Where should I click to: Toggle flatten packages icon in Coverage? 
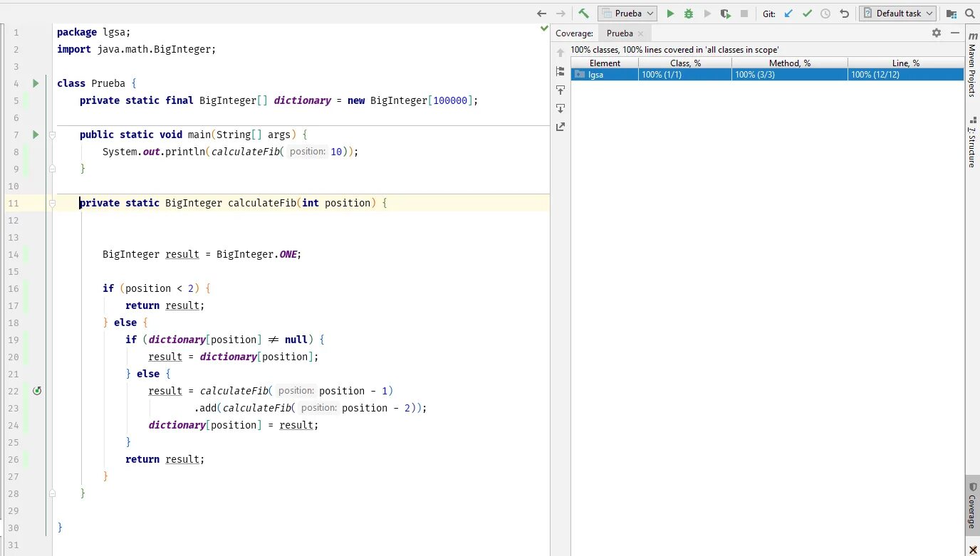[561, 71]
